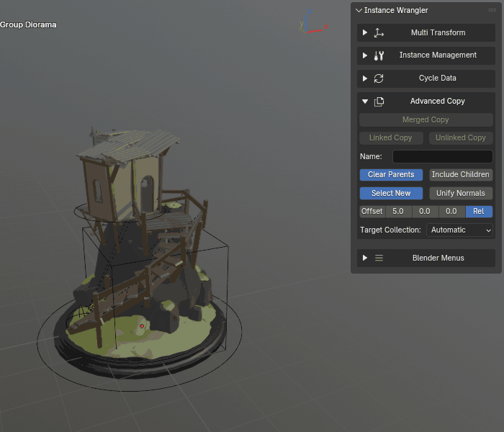Viewport: 504px width, 432px height.
Task: Click the Group Diorama viewport label
Action: point(28,24)
